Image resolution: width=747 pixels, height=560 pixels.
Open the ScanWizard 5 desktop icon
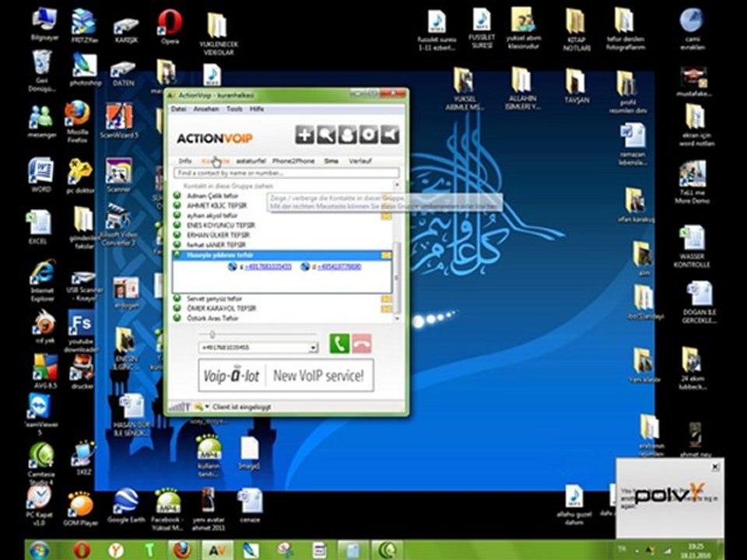click(x=119, y=121)
